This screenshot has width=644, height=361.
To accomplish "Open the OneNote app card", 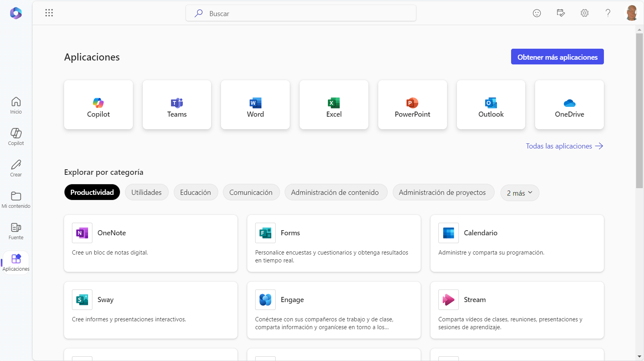I will point(151,243).
